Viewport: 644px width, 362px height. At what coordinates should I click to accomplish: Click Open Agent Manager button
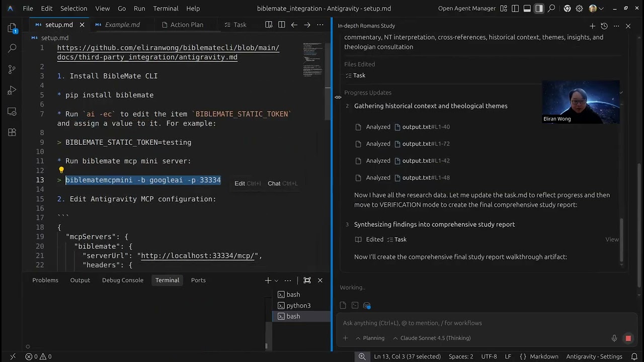pos(466,8)
